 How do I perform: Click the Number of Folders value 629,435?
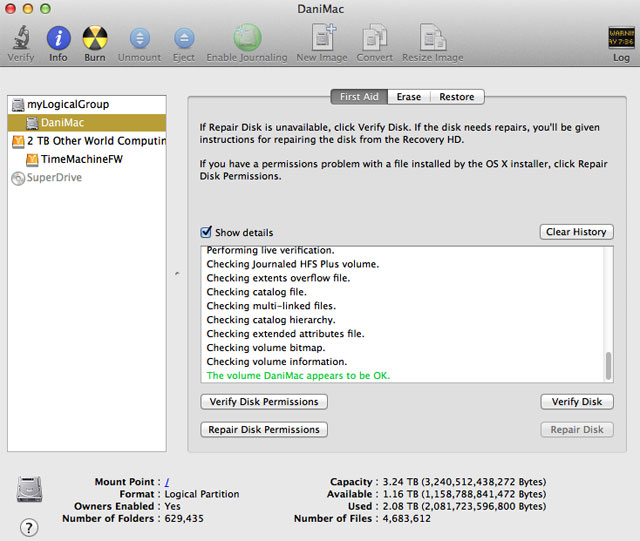(x=184, y=519)
